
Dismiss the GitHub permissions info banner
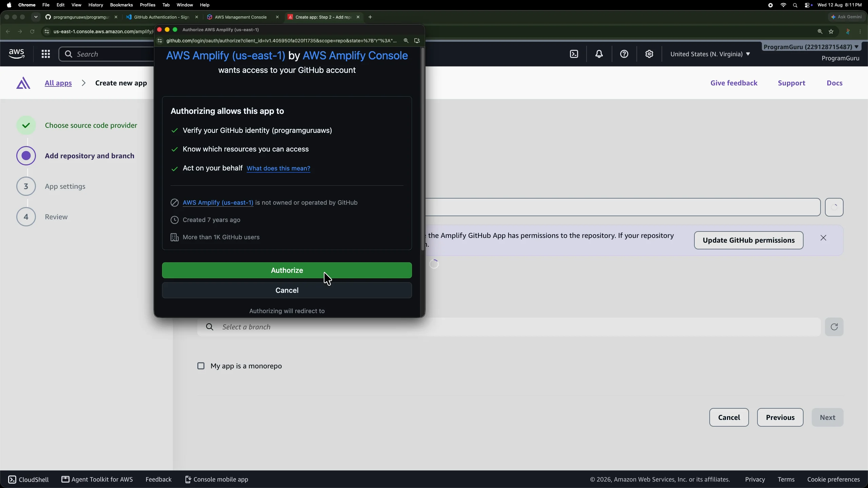(824, 238)
